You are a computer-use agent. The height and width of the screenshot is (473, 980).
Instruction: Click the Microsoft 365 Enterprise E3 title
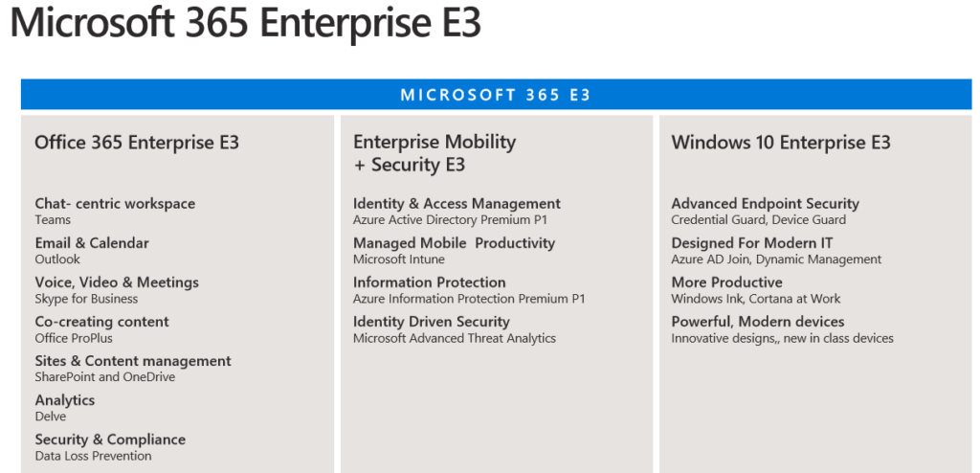246,23
